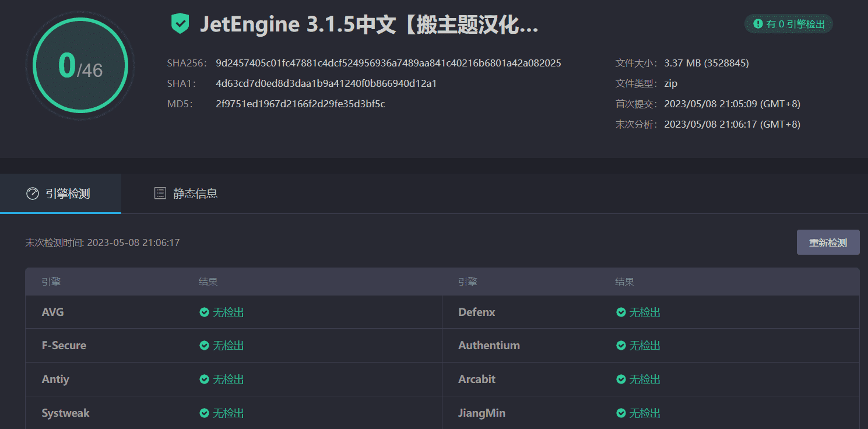Click the F-Secure engine name

click(x=64, y=346)
